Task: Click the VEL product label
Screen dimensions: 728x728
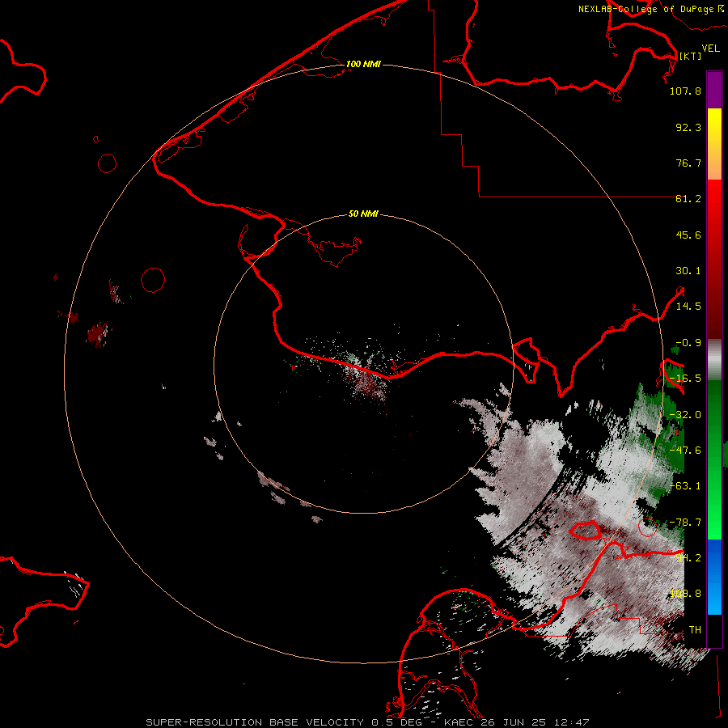Action: click(x=710, y=49)
